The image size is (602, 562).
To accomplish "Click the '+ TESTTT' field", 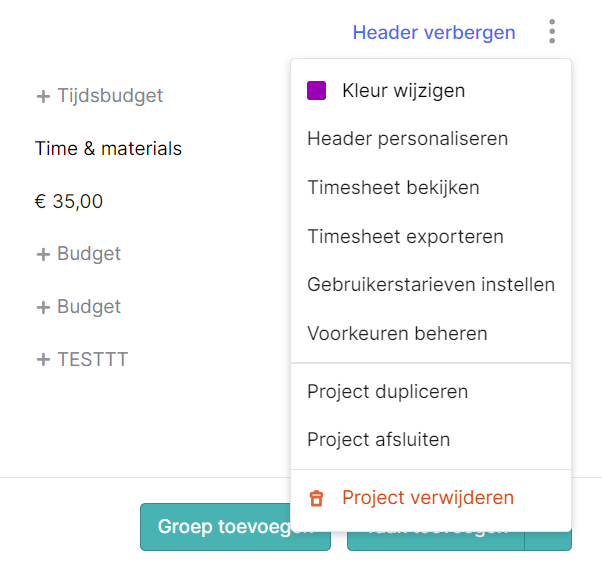I will [x=82, y=360].
